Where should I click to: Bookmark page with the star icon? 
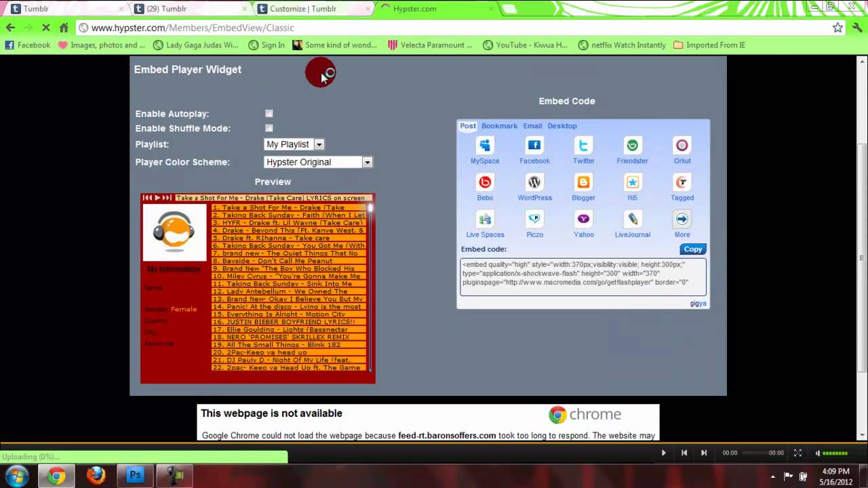pyautogui.click(x=837, y=28)
